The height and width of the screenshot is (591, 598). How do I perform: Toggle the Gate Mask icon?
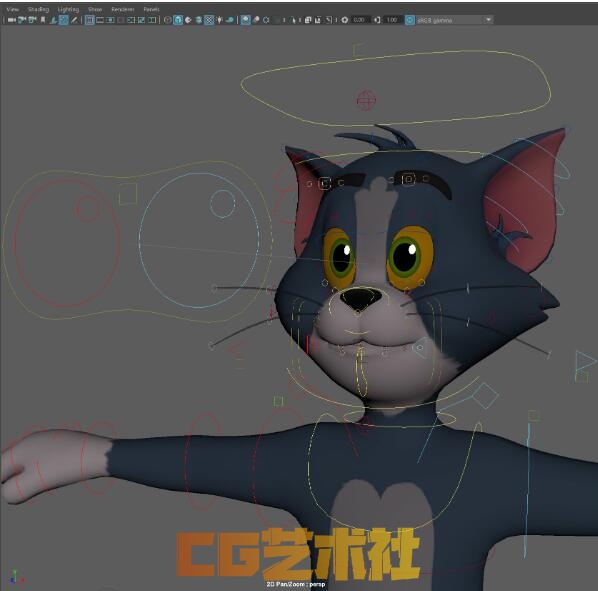click(x=121, y=20)
